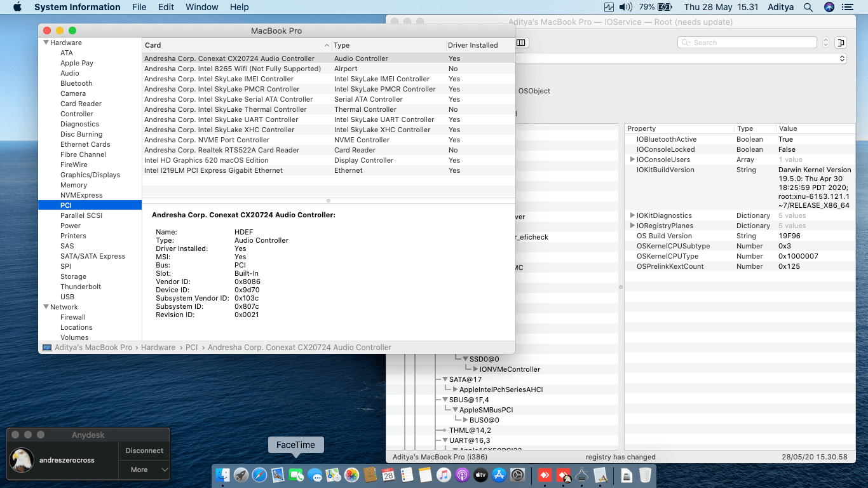The height and width of the screenshot is (488, 868).
Task: Open Safari in the Dock
Action: tap(259, 475)
